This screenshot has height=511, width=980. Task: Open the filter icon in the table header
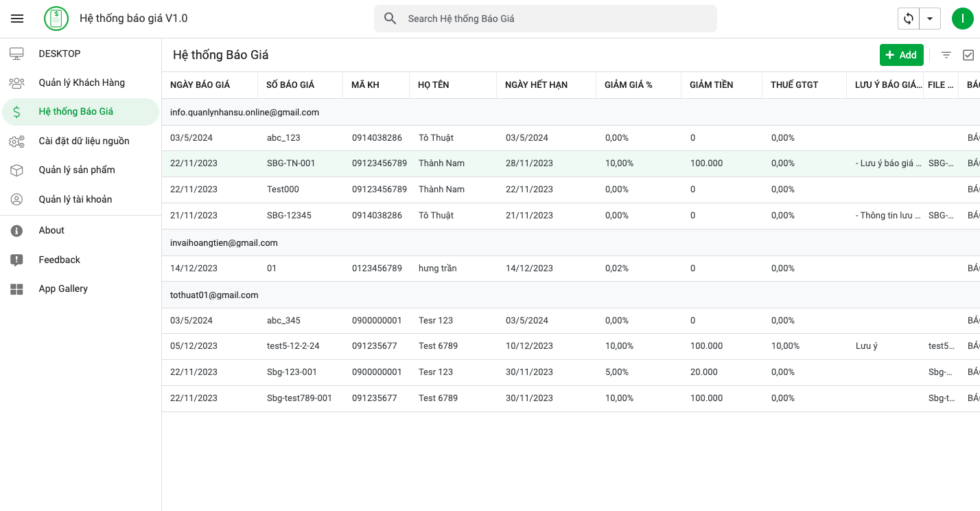coord(946,55)
